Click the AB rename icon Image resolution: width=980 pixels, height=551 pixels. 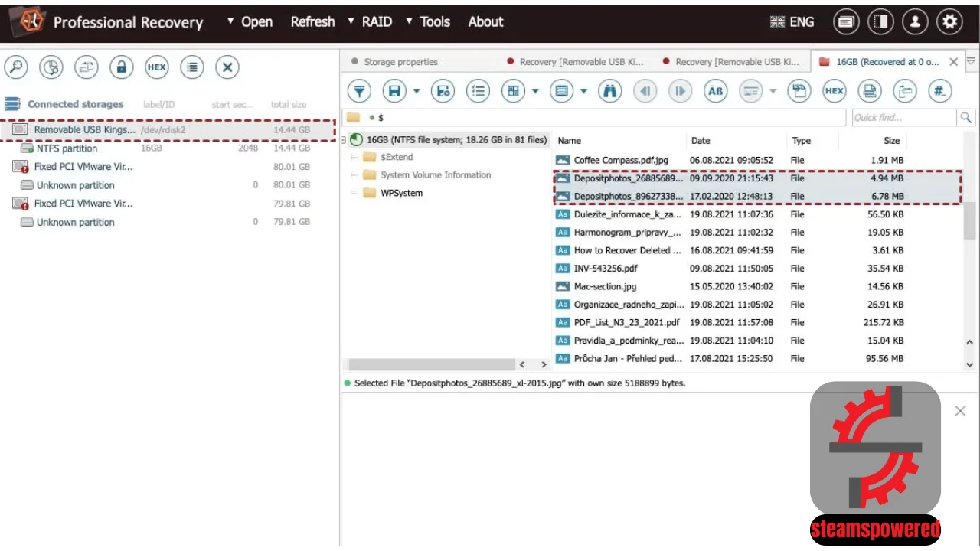point(715,92)
